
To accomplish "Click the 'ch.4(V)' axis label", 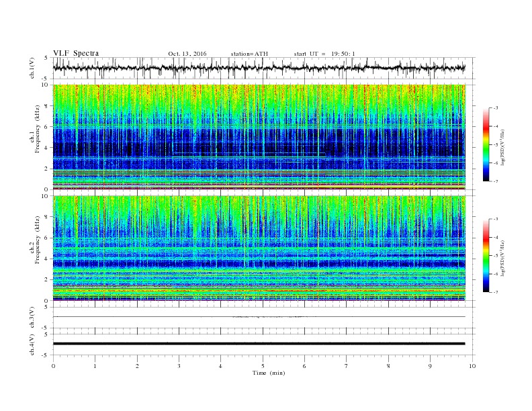I will pos(32,345).
